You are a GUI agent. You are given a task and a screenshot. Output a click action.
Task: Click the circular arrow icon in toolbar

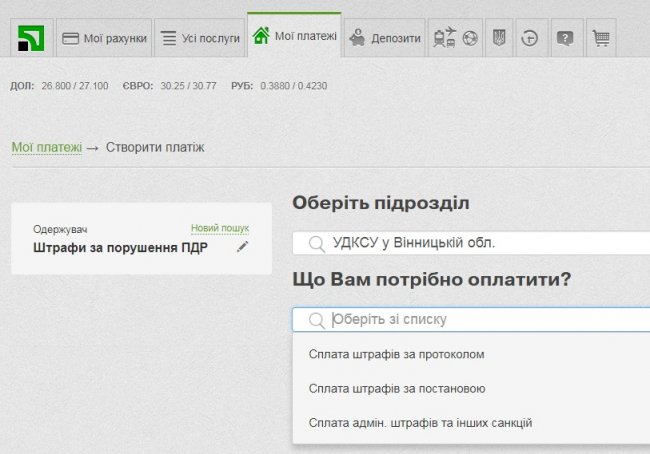[x=531, y=39]
